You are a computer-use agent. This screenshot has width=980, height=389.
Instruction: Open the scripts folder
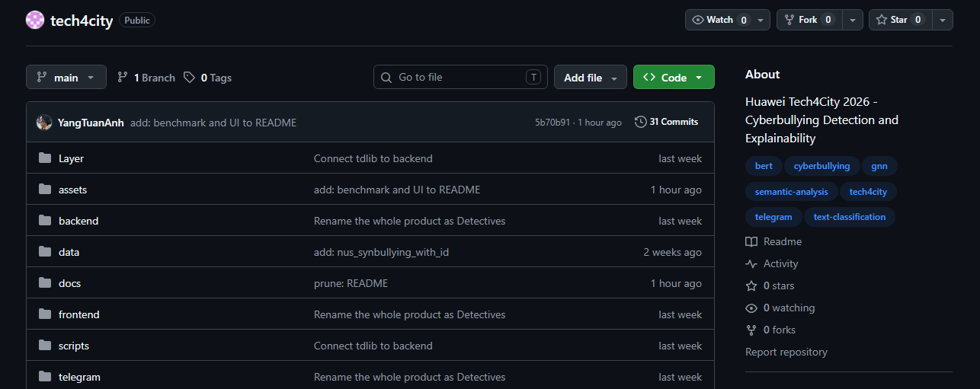(74, 346)
